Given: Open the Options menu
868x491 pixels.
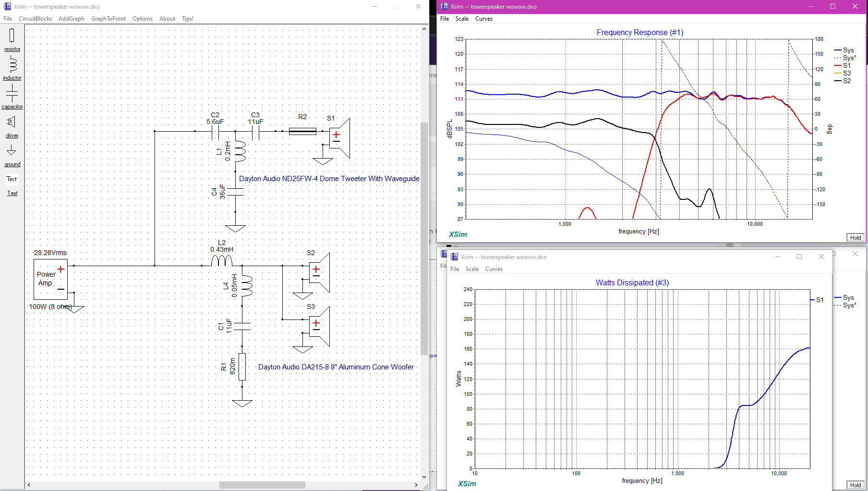Looking at the screenshot, I should (x=143, y=19).
